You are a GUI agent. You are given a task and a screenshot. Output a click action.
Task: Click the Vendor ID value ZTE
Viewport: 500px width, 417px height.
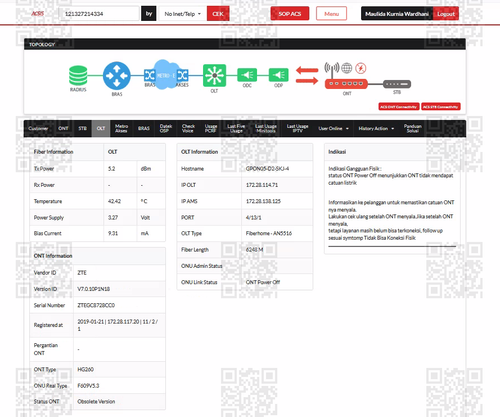(x=82, y=273)
